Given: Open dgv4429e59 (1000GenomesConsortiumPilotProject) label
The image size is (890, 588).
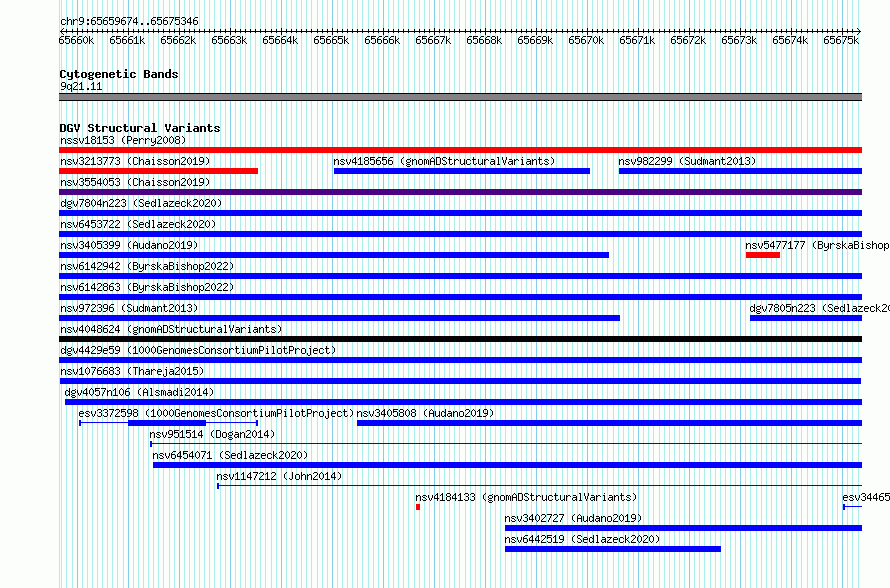Looking at the screenshot, I should point(198,350).
